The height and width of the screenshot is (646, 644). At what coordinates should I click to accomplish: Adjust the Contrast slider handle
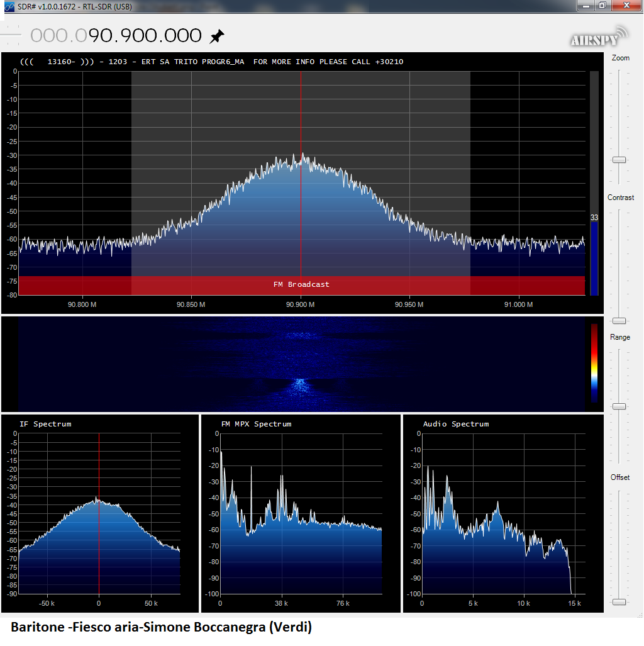click(x=619, y=321)
